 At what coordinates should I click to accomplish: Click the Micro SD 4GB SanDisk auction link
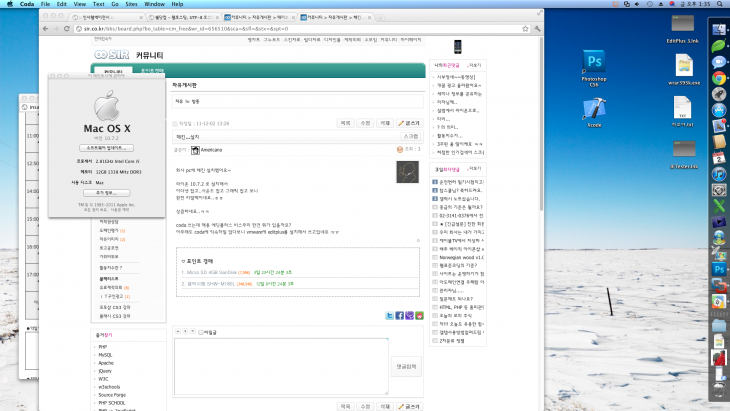212,272
